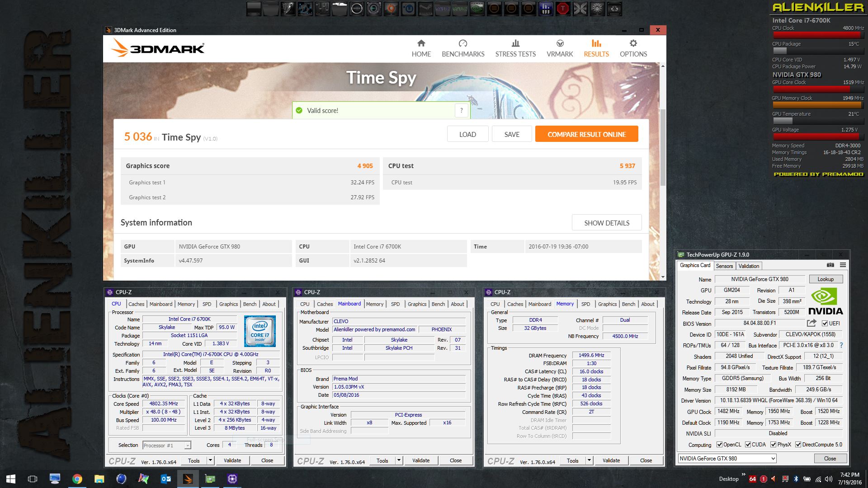Click the valid score help question mark
This screenshot has height=488, width=868.
click(461, 110)
